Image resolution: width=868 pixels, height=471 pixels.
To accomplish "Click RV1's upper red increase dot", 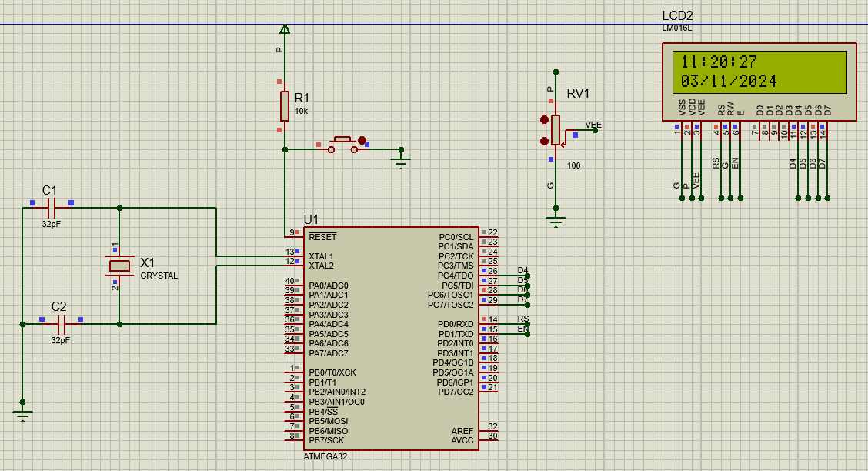I will (x=544, y=119).
